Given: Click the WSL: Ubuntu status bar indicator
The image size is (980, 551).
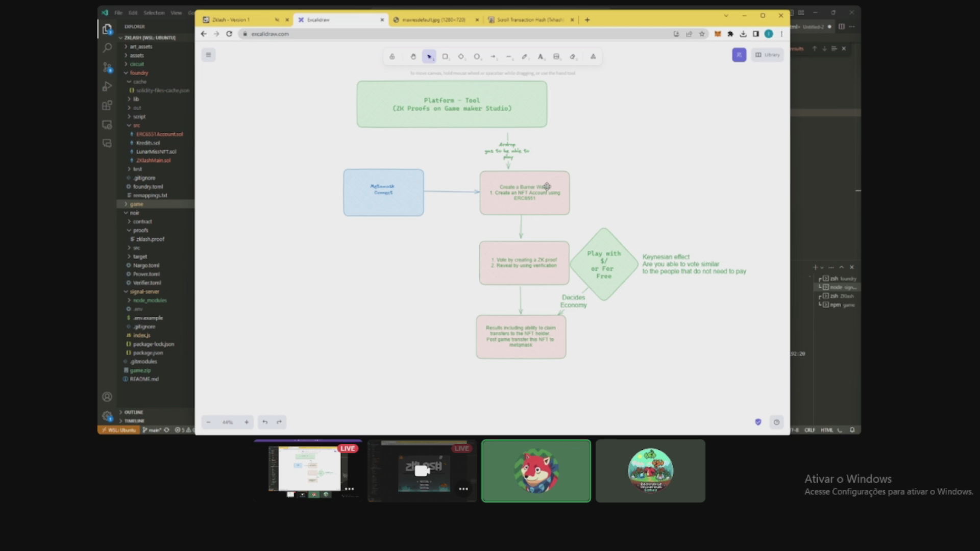Looking at the screenshot, I should pyautogui.click(x=118, y=430).
